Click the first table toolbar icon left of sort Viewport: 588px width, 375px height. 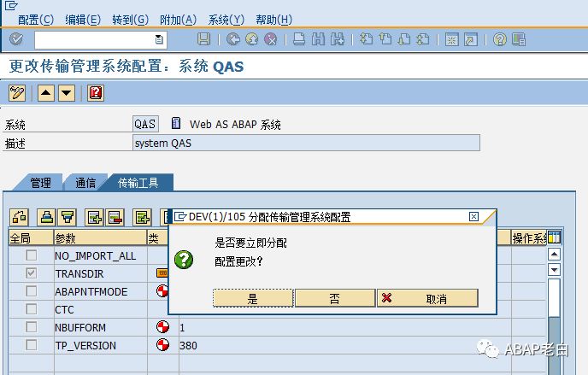[19, 217]
